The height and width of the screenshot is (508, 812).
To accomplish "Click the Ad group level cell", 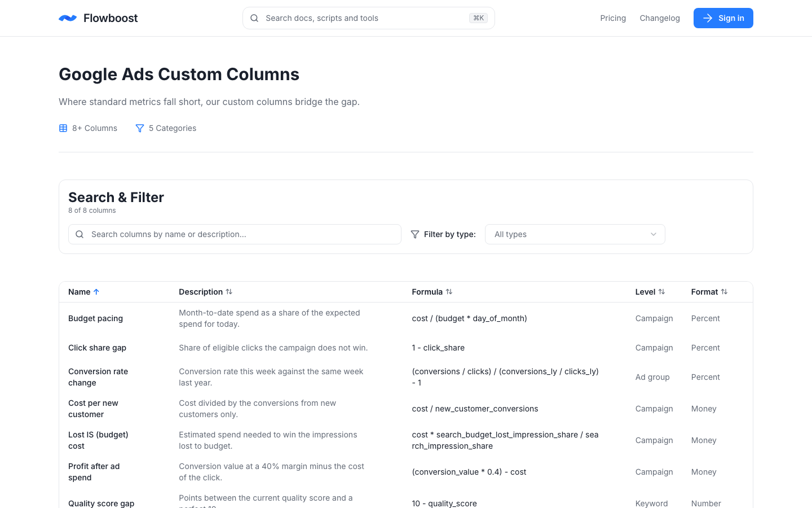I will [652, 377].
